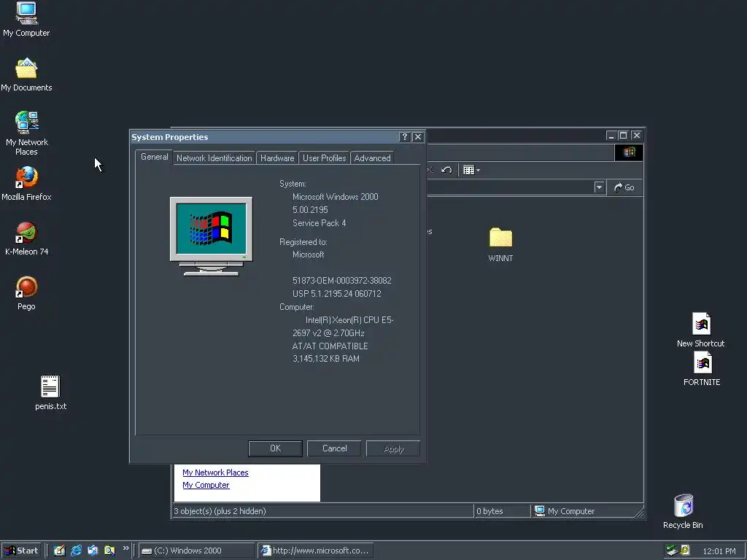This screenshot has width=747, height=560.
Task: Click the safely remove hardware tray icon
Action: 672,551
